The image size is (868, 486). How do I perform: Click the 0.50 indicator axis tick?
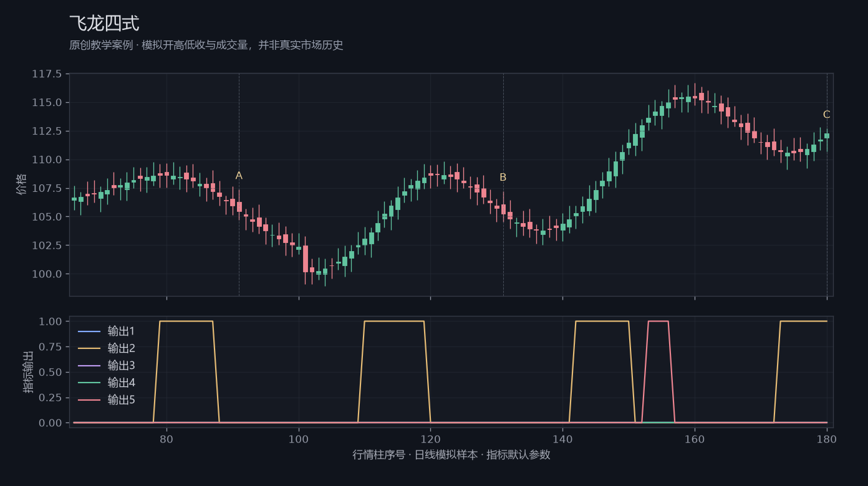(x=50, y=372)
